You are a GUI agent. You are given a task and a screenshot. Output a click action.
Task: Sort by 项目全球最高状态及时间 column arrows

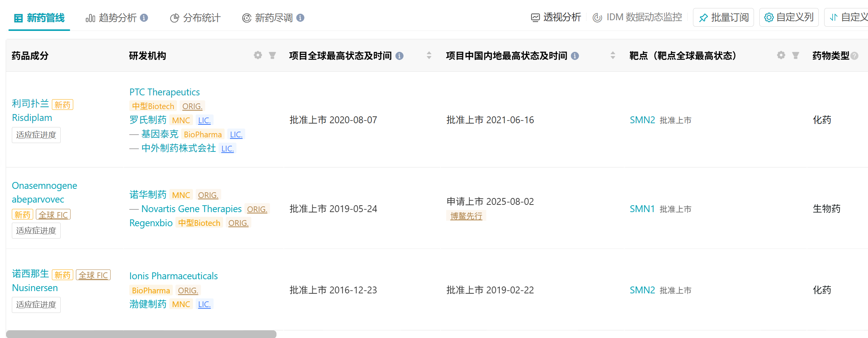429,55
